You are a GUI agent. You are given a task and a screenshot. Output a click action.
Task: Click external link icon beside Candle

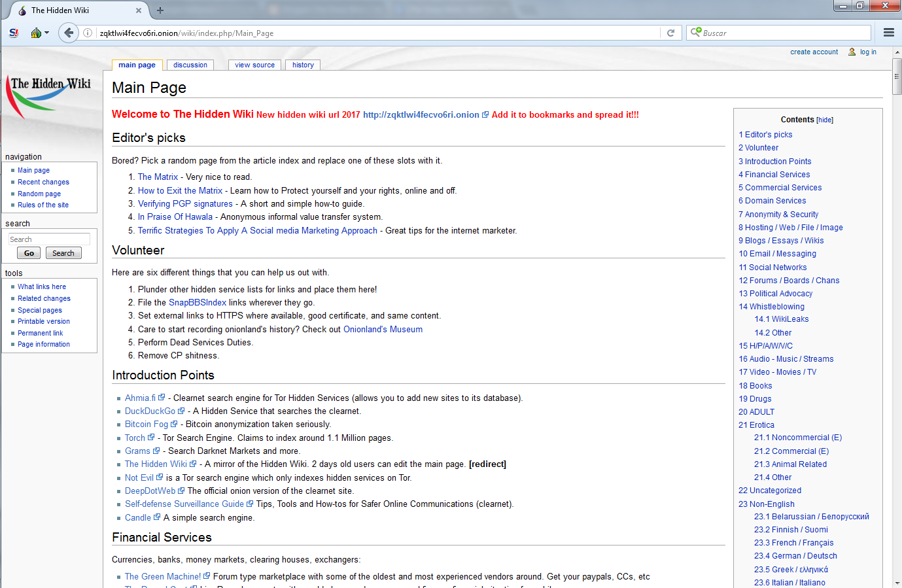[157, 517]
